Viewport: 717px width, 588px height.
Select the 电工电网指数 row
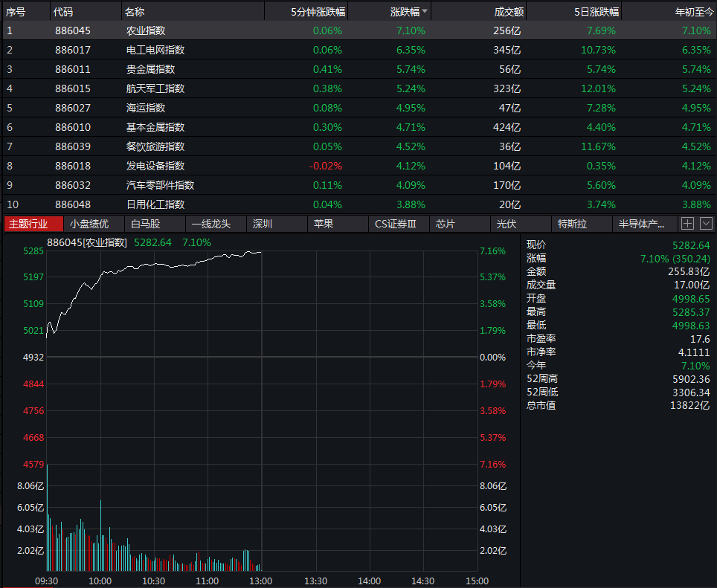click(x=358, y=50)
